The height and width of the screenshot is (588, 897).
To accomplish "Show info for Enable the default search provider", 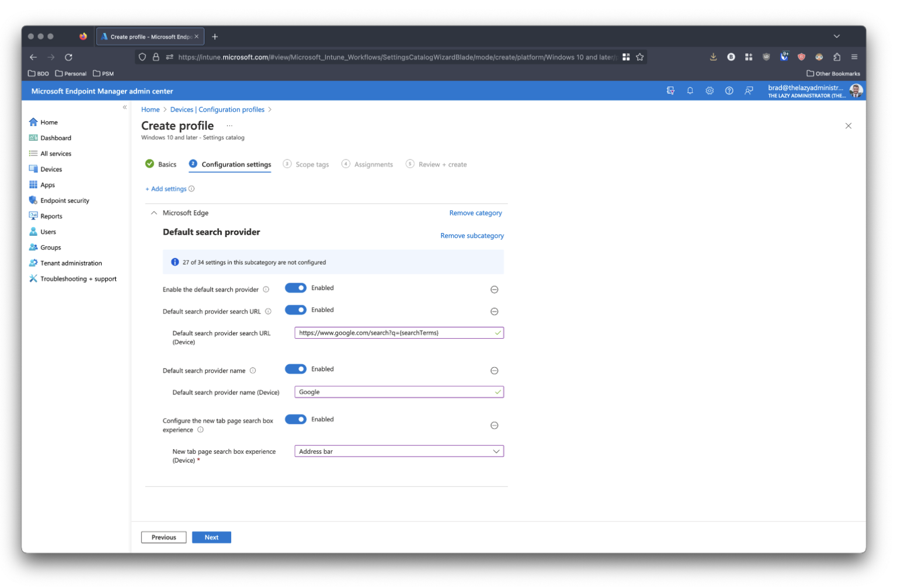I will pos(266,290).
